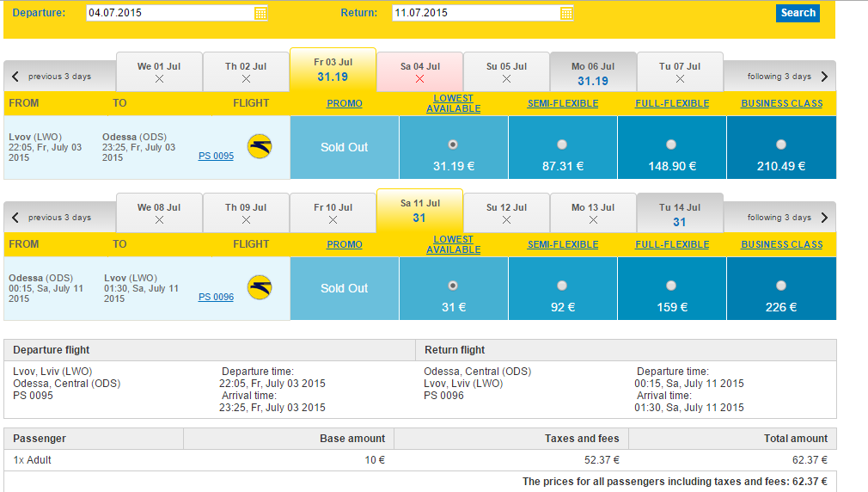Open PROMO fare info in outbound header
The image size is (868, 492).
[345, 103]
